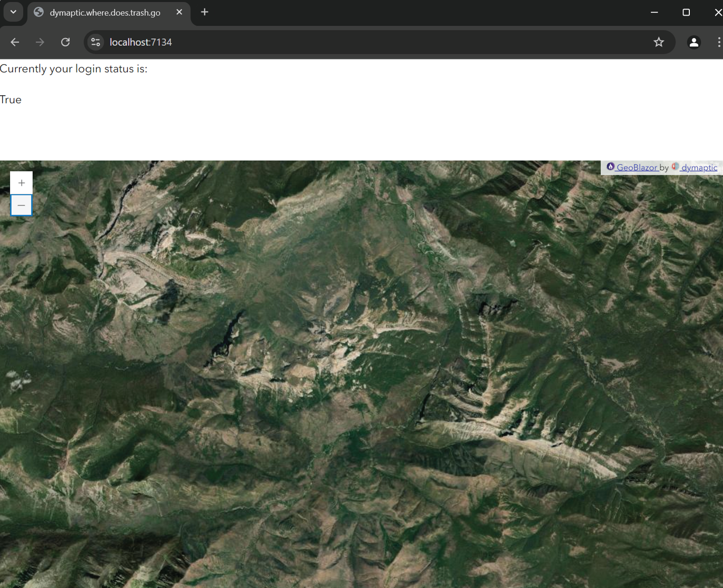The height and width of the screenshot is (588, 723).
Task: Zoom in on the map
Action: (x=21, y=182)
